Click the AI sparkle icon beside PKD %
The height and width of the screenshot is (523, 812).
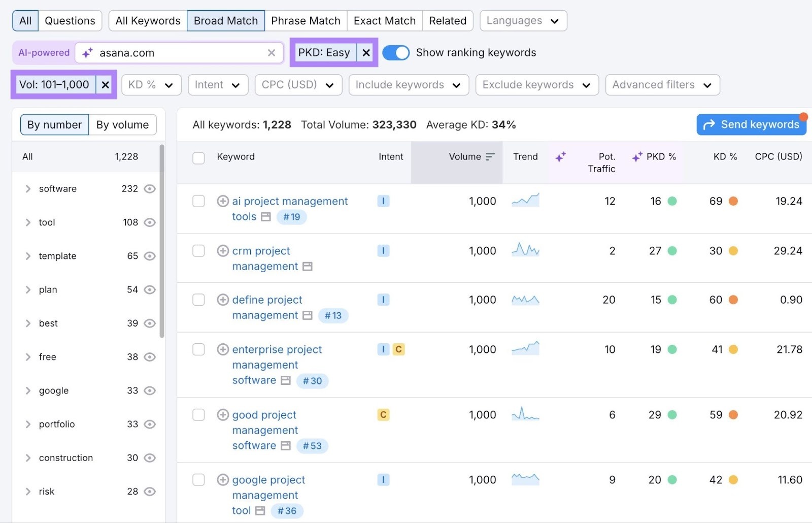click(x=637, y=157)
